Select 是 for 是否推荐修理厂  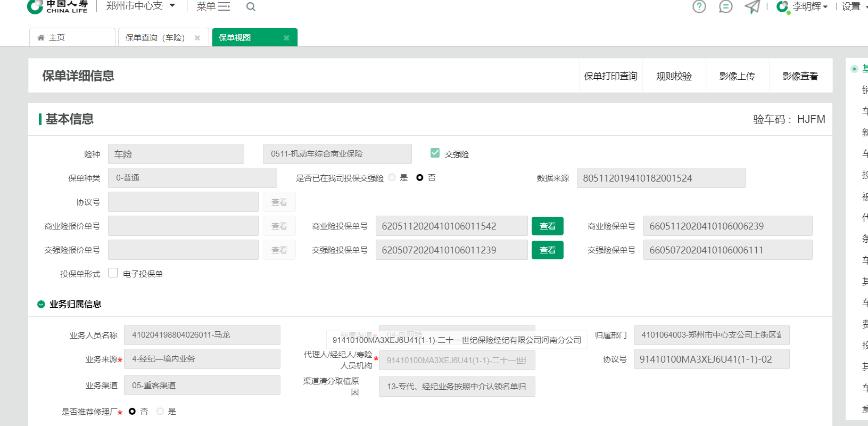click(160, 411)
